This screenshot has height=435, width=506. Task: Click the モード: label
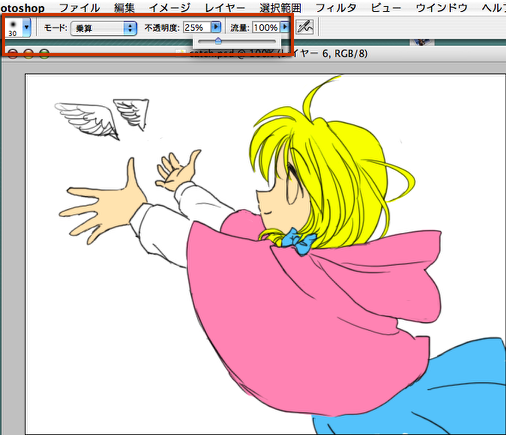56,28
